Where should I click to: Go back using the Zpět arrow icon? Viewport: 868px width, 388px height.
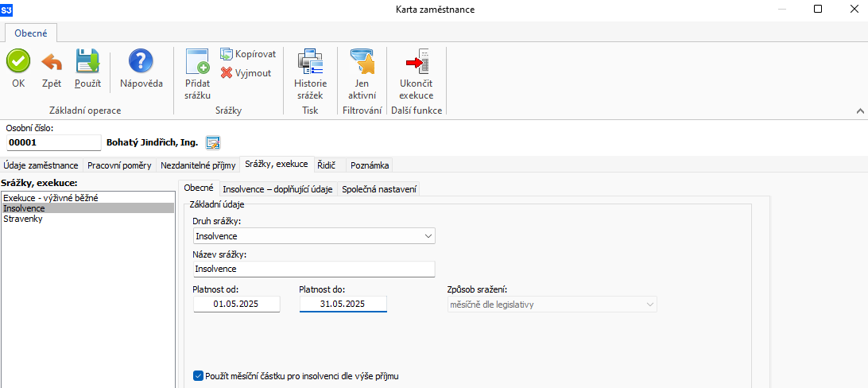(52, 61)
